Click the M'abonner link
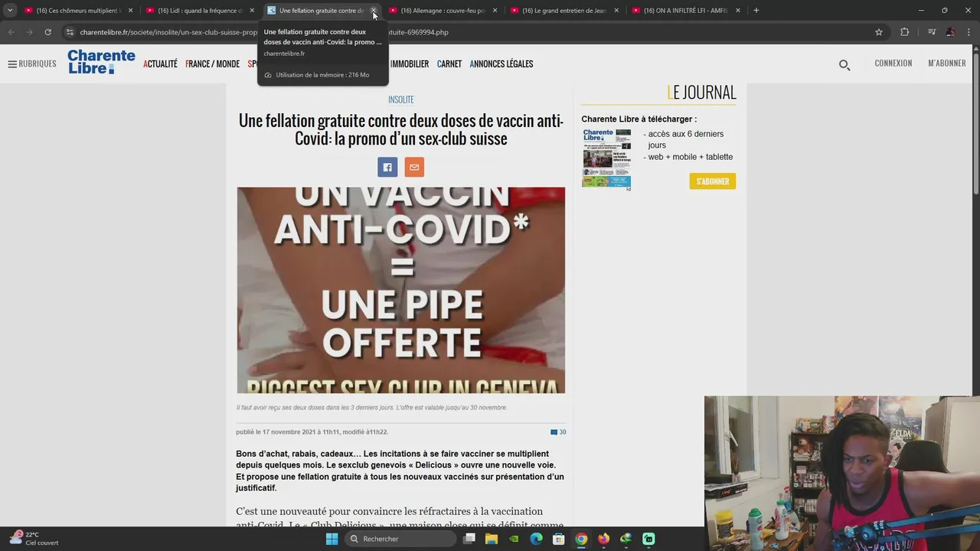Screen dimensions: 980x551 [947, 64]
